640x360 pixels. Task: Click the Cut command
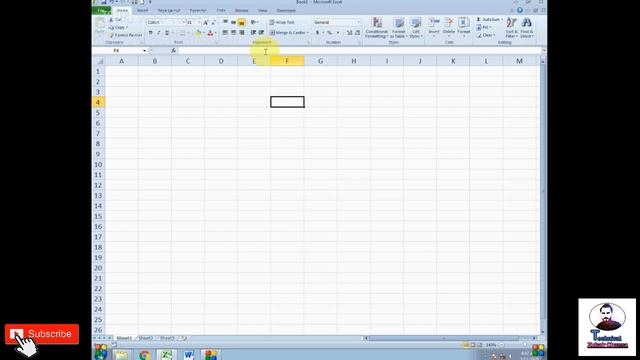pyautogui.click(x=115, y=20)
